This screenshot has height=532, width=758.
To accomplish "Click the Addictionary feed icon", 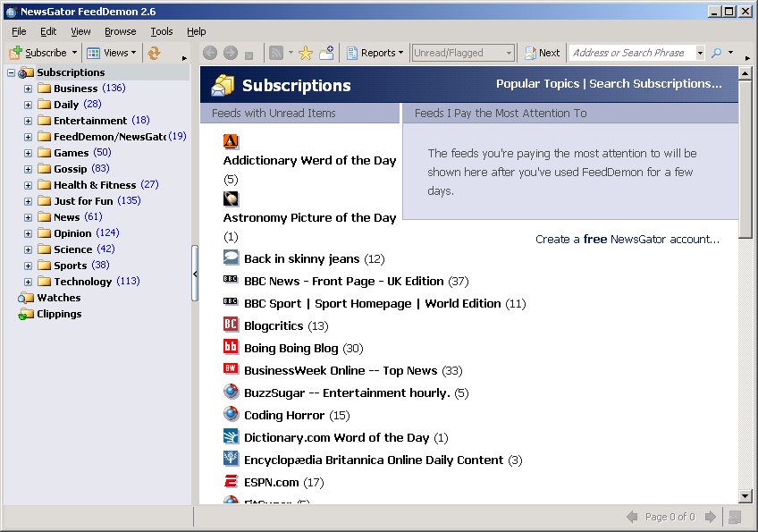I will (x=231, y=141).
